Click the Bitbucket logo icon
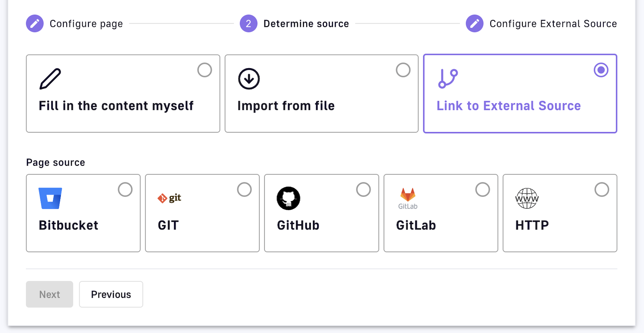Image resolution: width=644 pixels, height=333 pixels. 50,198
